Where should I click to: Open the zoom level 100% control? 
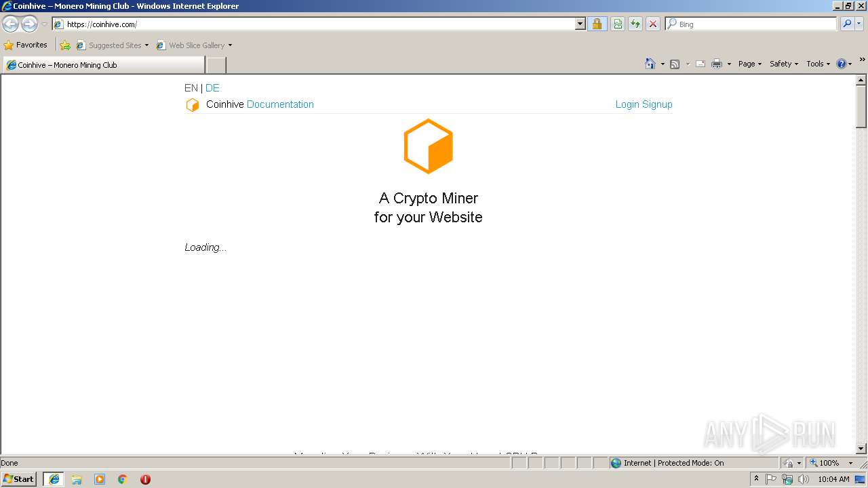831,463
